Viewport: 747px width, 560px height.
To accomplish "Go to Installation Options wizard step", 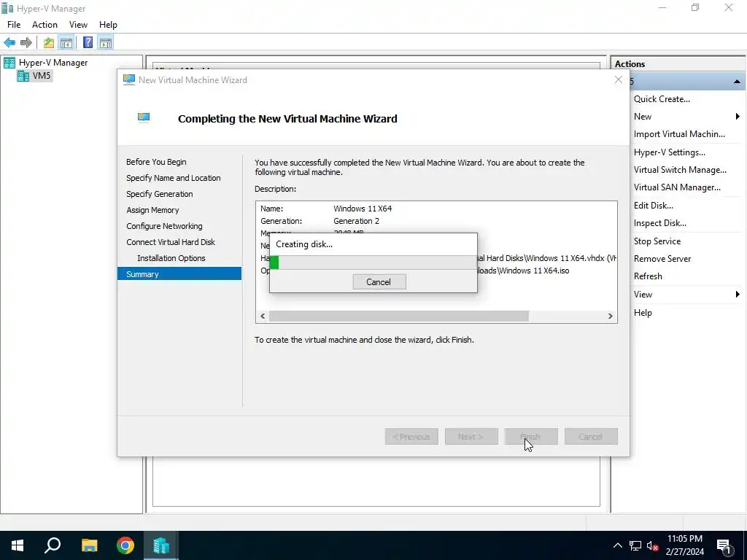I will (171, 258).
